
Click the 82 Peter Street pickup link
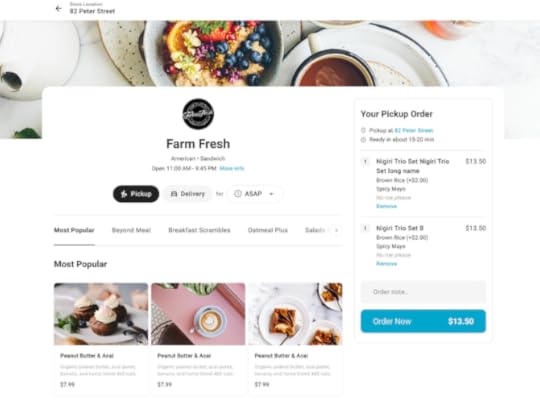point(414,130)
